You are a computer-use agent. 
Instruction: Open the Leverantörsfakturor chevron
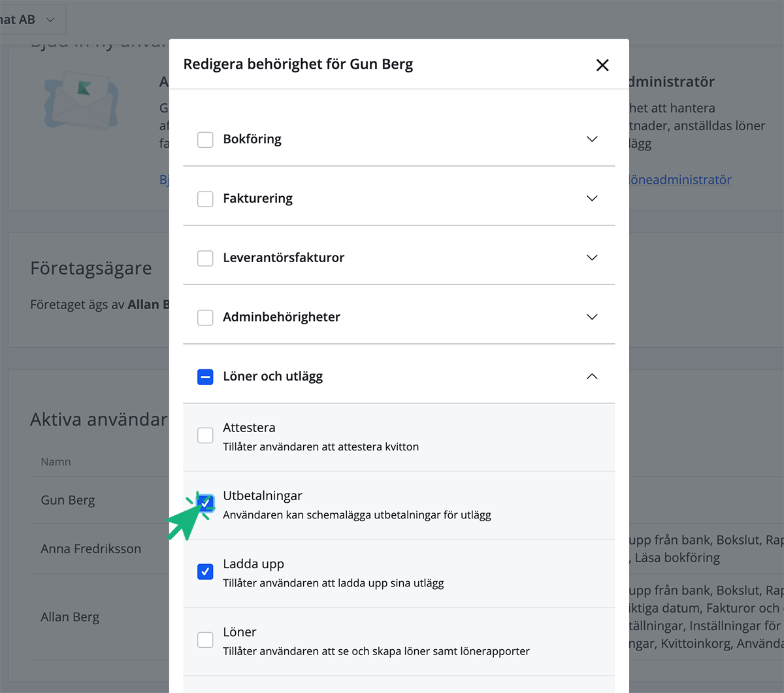coord(592,258)
